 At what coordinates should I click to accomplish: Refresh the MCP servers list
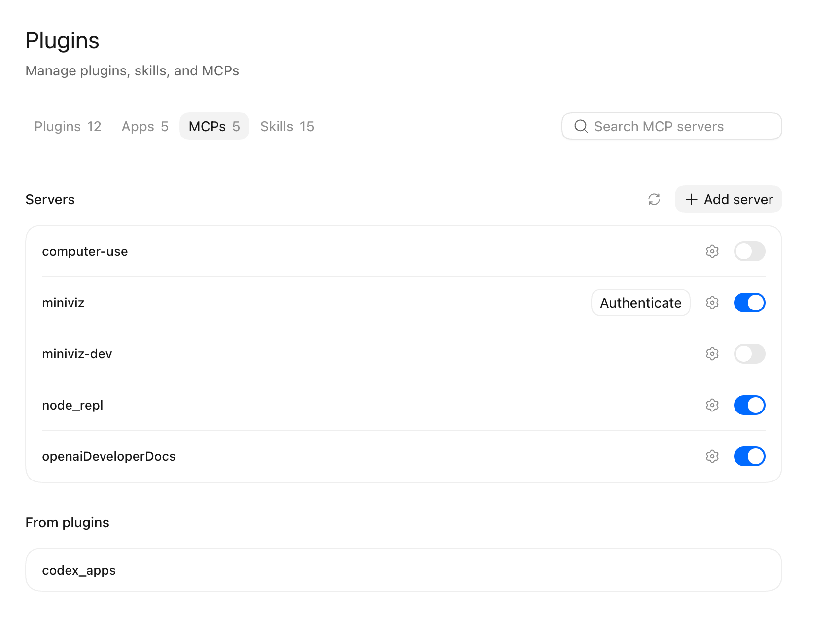[654, 199]
